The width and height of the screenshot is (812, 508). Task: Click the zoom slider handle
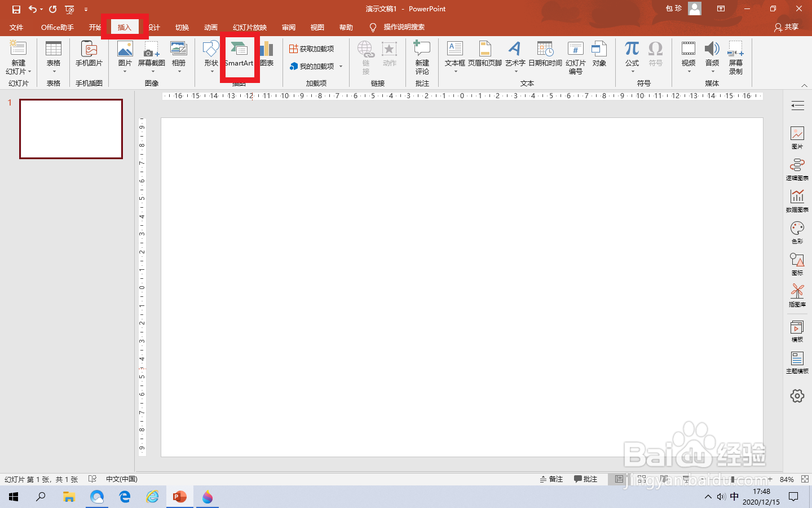732,479
